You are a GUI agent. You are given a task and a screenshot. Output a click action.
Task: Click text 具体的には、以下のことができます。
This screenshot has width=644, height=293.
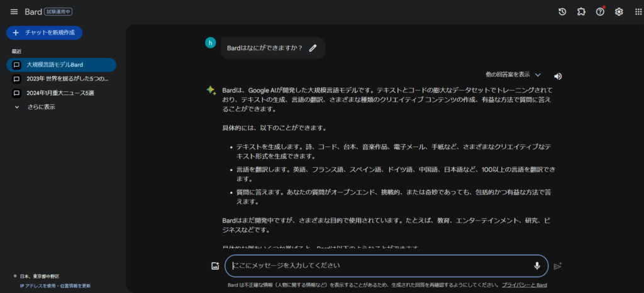(x=274, y=128)
